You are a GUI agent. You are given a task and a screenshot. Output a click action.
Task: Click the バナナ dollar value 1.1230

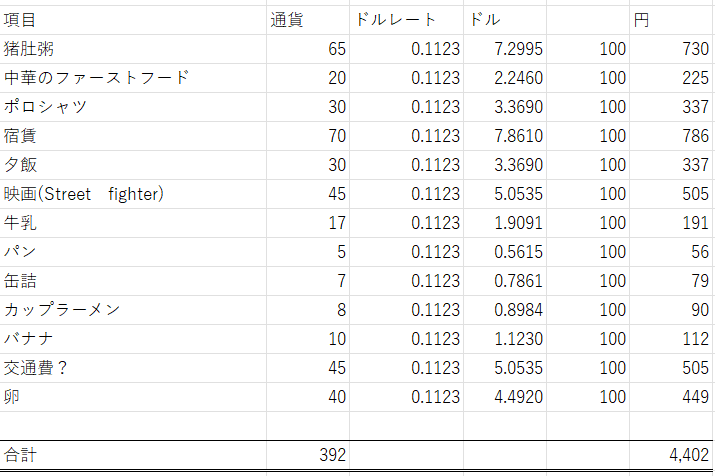pos(504,339)
